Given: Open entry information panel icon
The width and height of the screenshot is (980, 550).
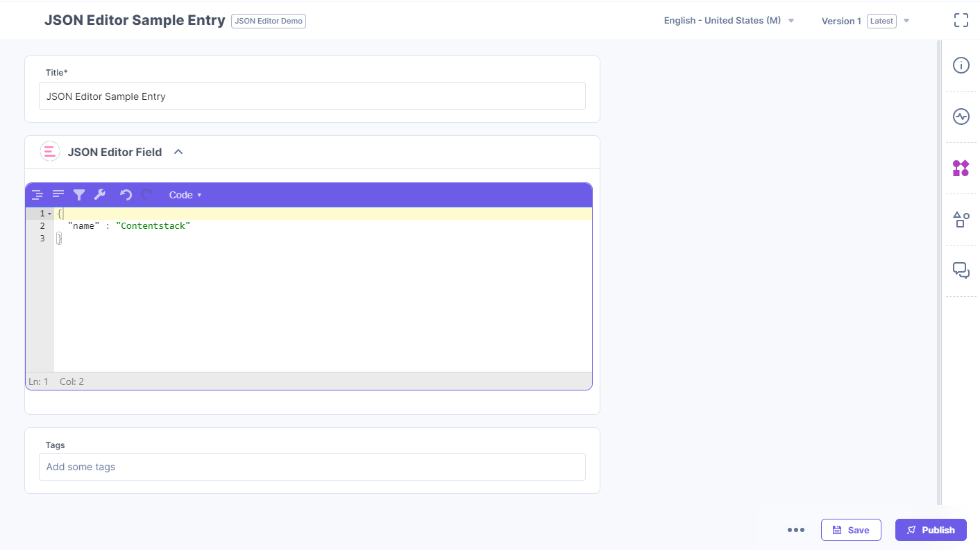Looking at the screenshot, I should (x=961, y=65).
